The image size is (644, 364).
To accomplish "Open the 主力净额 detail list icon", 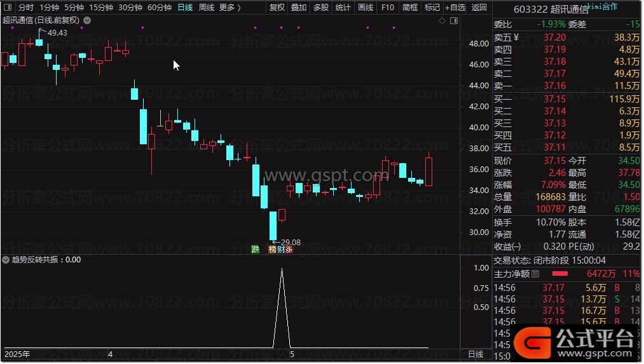I will click(535, 274).
